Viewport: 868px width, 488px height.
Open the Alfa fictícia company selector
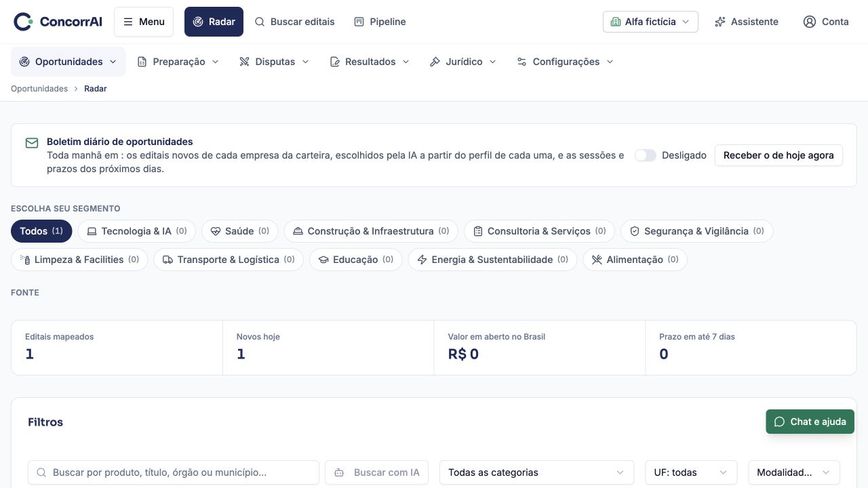pyautogui.click(x=650, y=22)
